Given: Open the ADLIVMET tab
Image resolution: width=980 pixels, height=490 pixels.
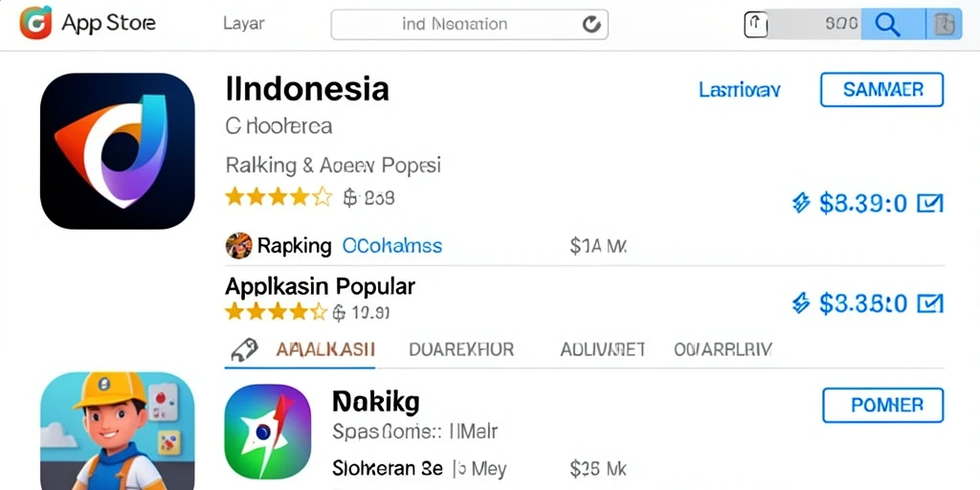Looking at the screenshot, I should [x=603, y=349].
